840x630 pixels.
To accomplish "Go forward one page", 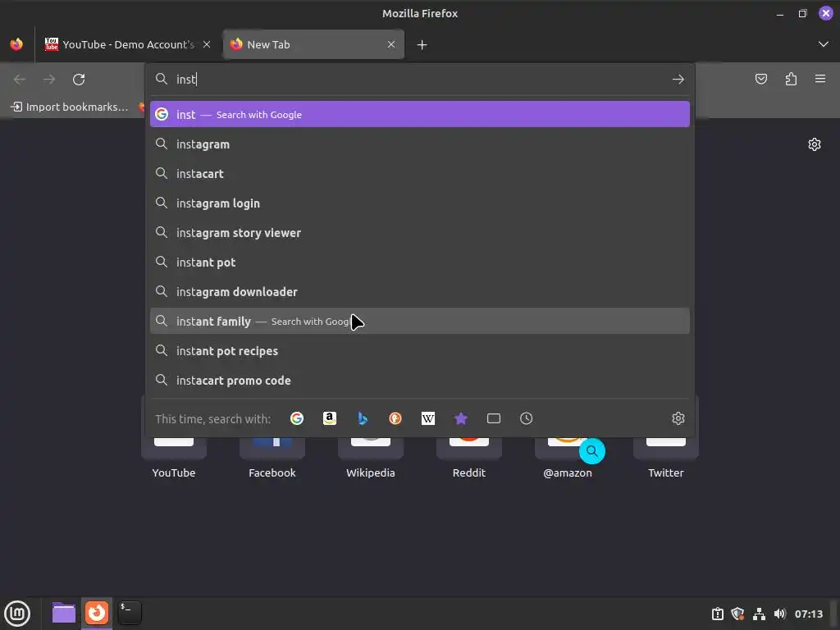I will click(x=49, y=80).
